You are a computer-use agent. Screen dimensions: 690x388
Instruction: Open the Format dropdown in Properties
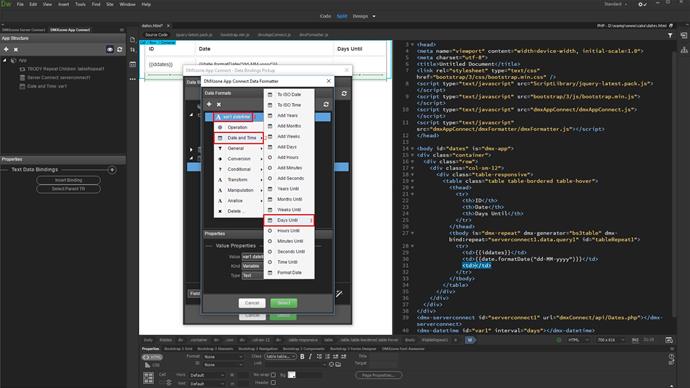coord(223,357)
